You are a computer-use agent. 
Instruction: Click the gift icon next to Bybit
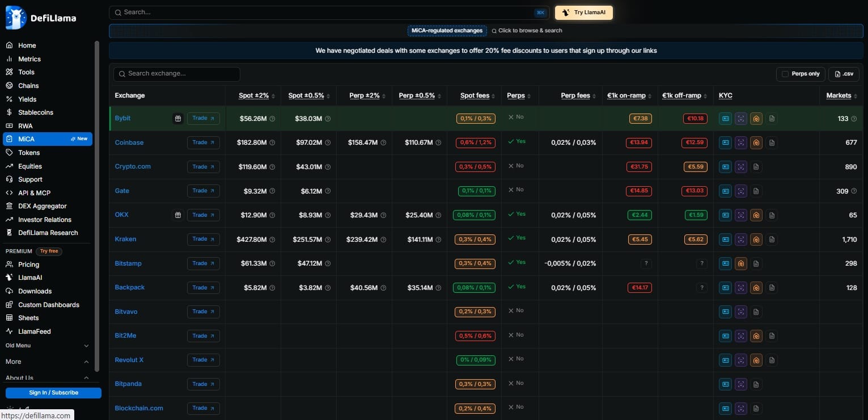click(x=178, y=119)
